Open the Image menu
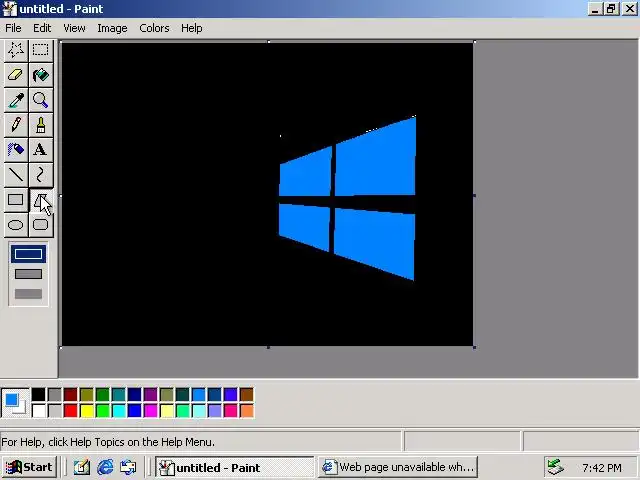 click(112, 28)
